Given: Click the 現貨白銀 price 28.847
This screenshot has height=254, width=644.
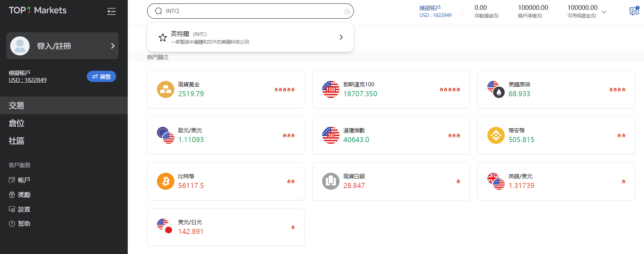Looking at the screenshot, I should click(x=354, y=186).
